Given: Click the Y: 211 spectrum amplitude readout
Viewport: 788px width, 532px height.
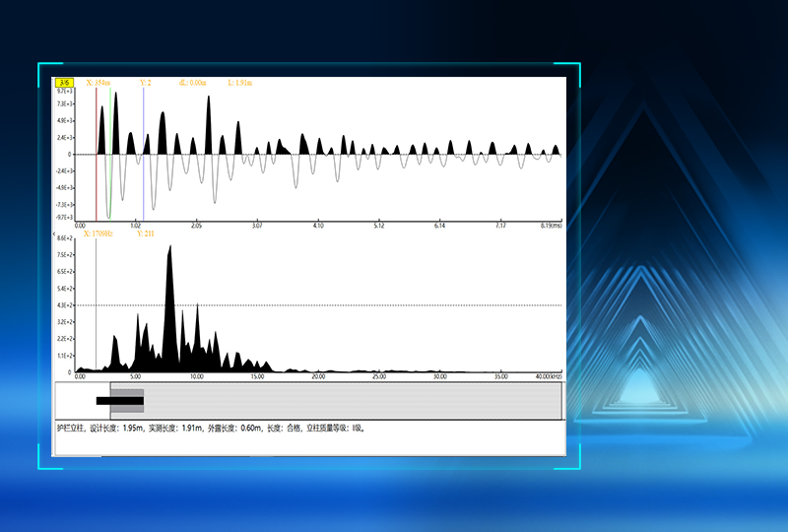Looking at the screenshot, I should click(146, 233).
